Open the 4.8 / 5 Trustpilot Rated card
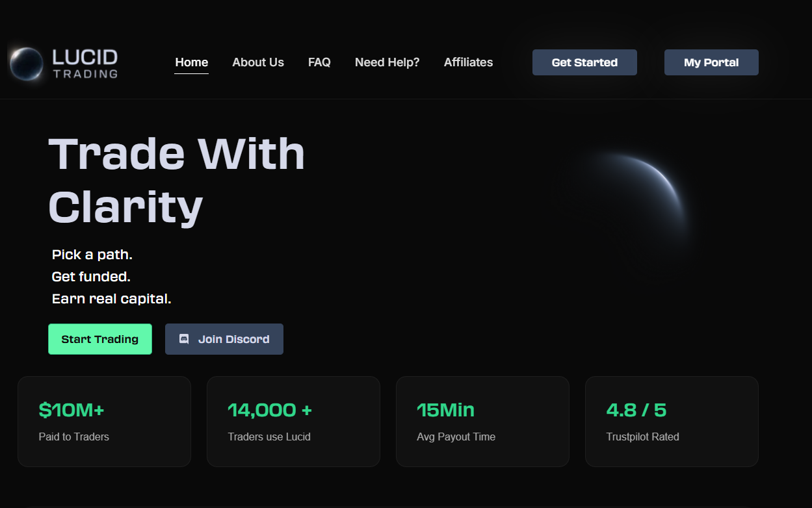Screen dimensions: 812x508 point(672,422)
